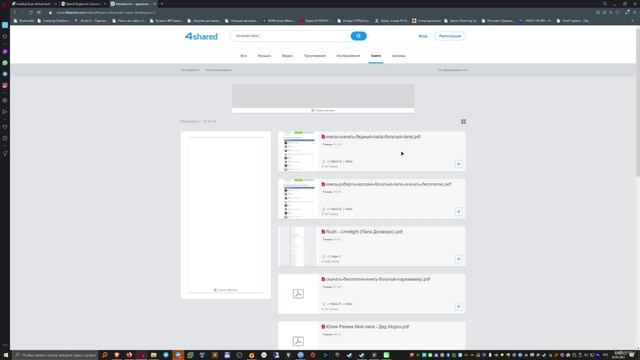Click the browser sidebar Instagram icon
Viewport: 640px width, 360px height.
click(5, 85)
